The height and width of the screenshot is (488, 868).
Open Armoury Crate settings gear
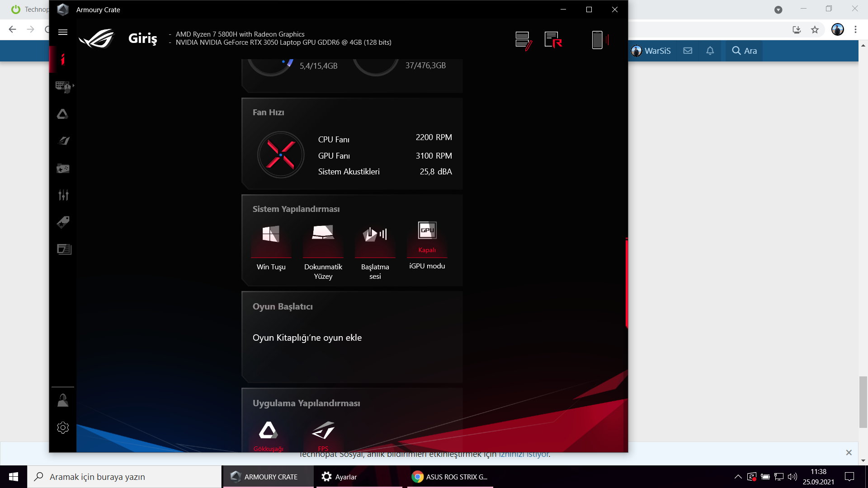[x=63, y=427]
